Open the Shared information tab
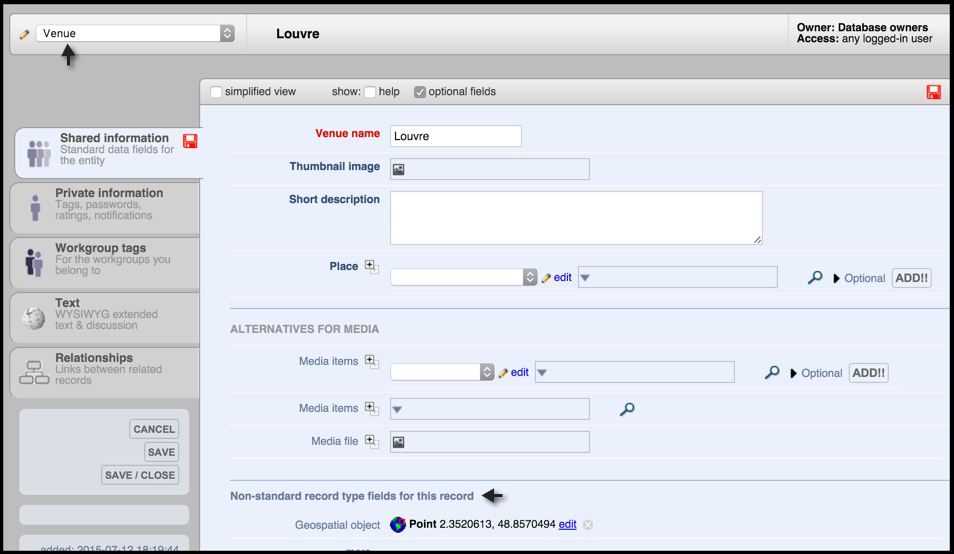Screen dimensions: 954x554 point(108,152)
